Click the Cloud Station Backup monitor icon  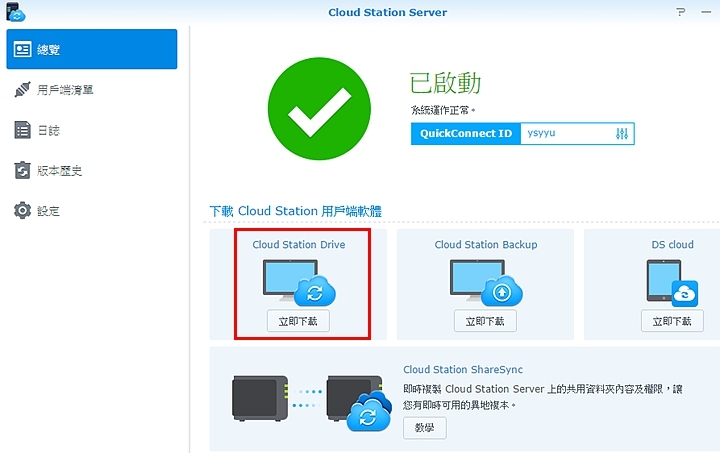(x=484, y=282)
